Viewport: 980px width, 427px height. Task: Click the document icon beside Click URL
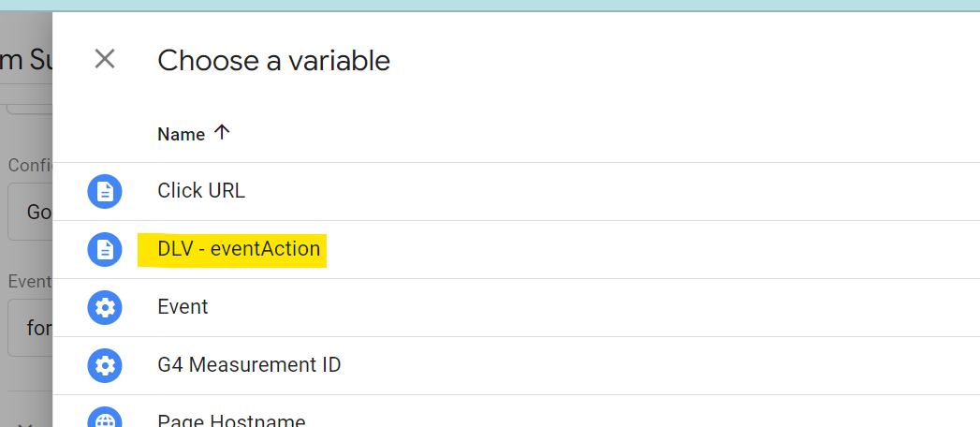point(105,191)
